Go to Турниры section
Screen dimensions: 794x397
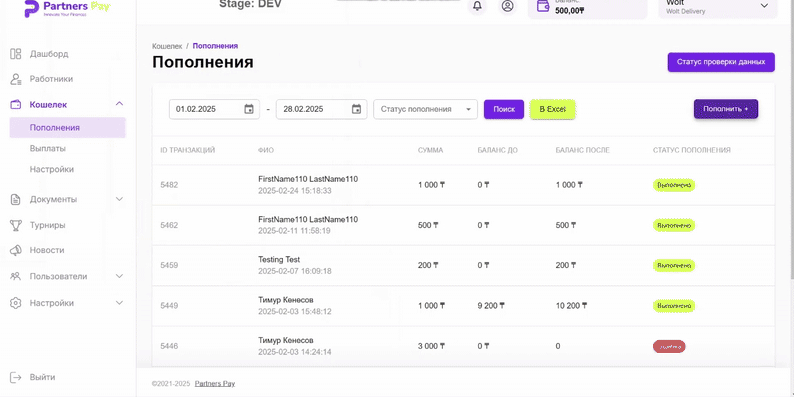tap(48, 225)
